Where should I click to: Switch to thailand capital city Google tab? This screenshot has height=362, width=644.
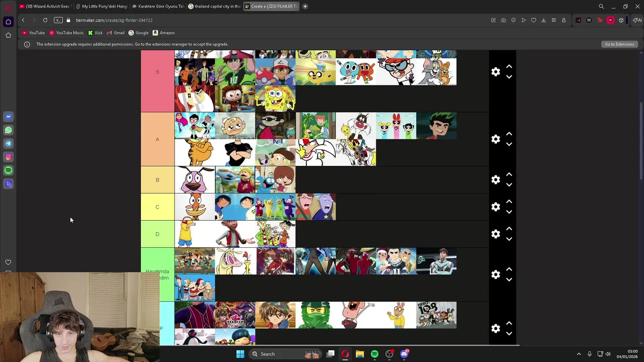(x=214, y=6)
